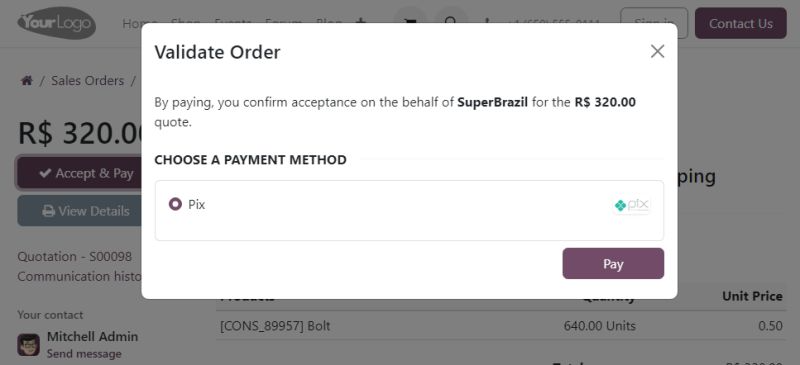Click the Pix payment method label
This screenshot has width=800, height=365.
coord(196,205)
